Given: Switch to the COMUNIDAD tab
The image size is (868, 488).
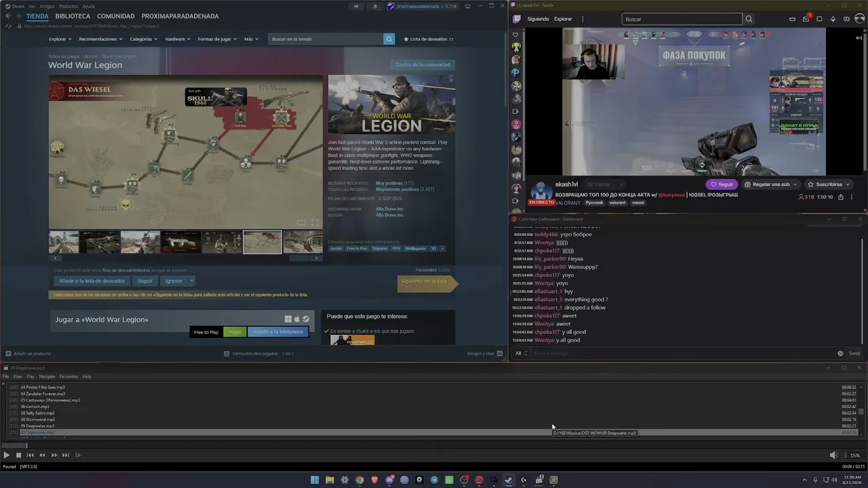Looking at the screenshot, I should click(x=116, y=16).
